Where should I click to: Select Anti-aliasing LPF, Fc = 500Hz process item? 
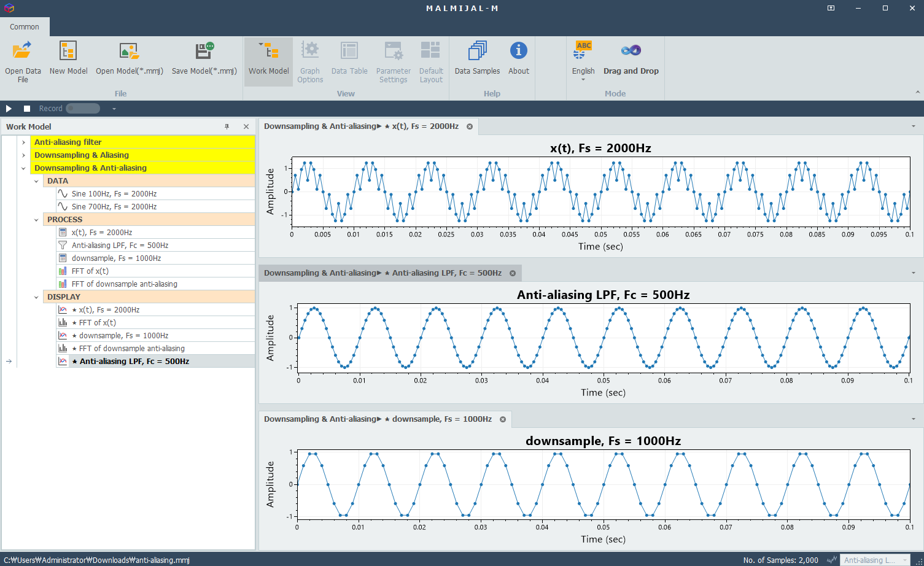(155, 245)
